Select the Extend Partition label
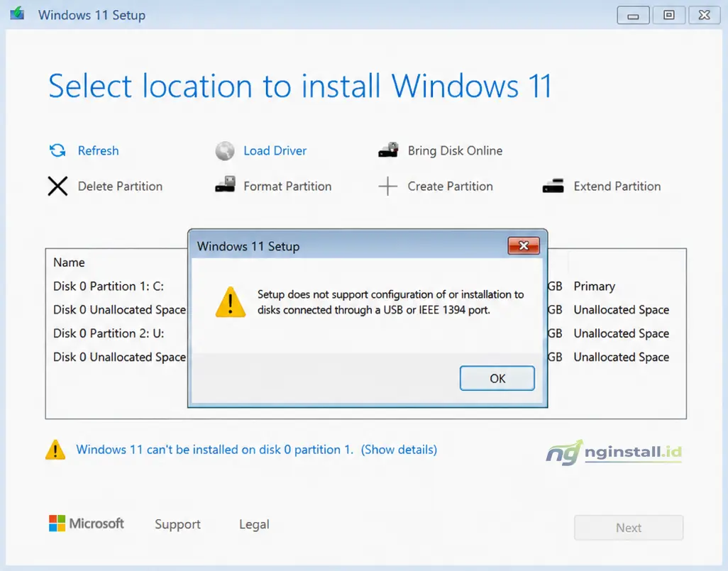 click(617, 186)
